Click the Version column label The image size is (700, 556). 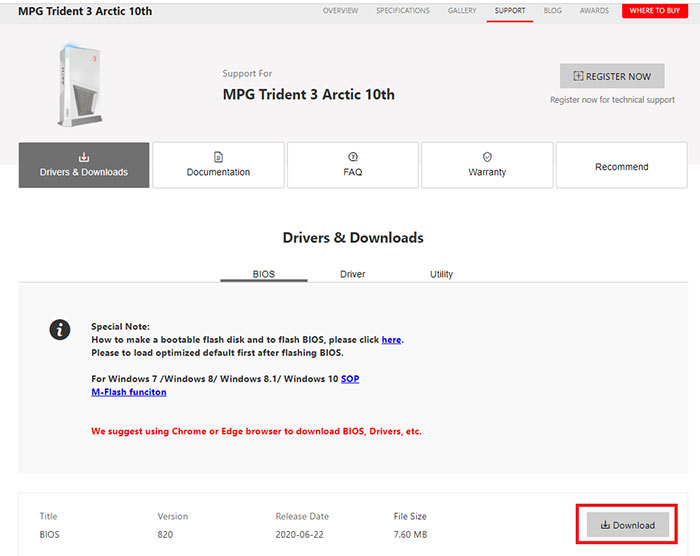[x=172, y=516]
